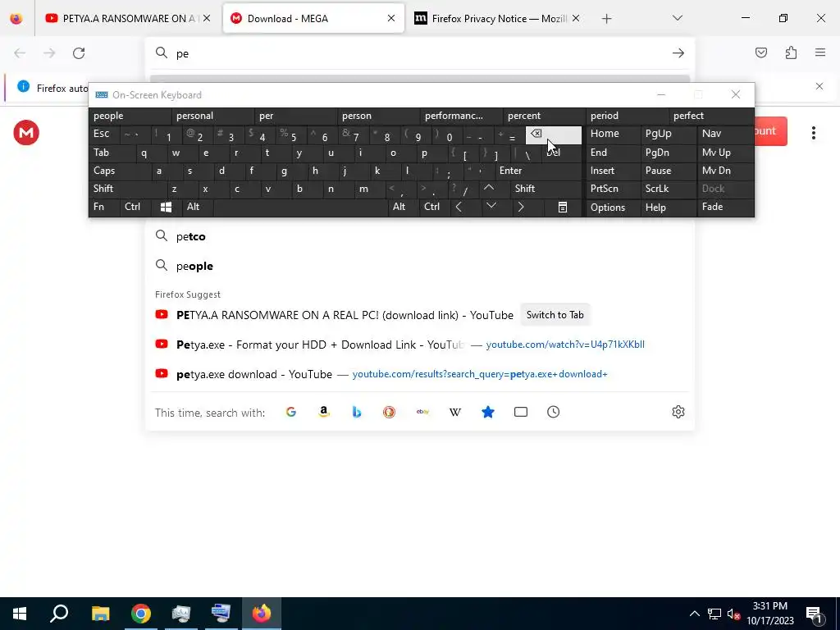Dismiss the Firefox notification bar
This screenshot has width=840, height=630.
coord(819,86)
